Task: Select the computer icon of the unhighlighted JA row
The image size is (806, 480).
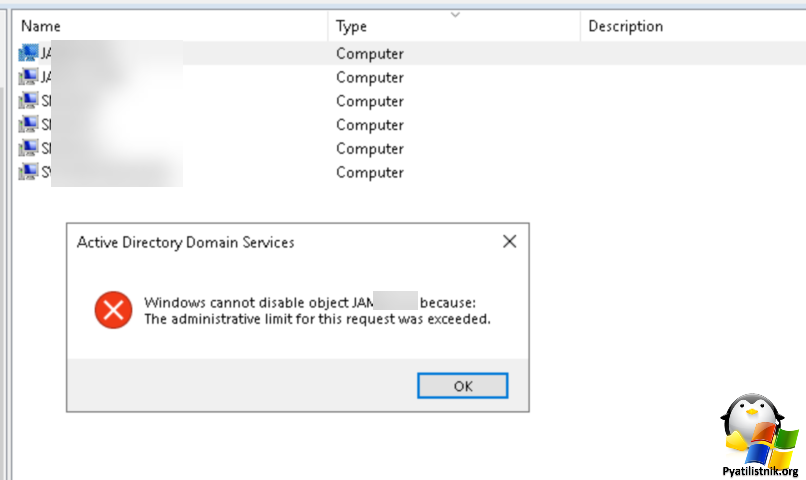Action: tap(28, 77)
